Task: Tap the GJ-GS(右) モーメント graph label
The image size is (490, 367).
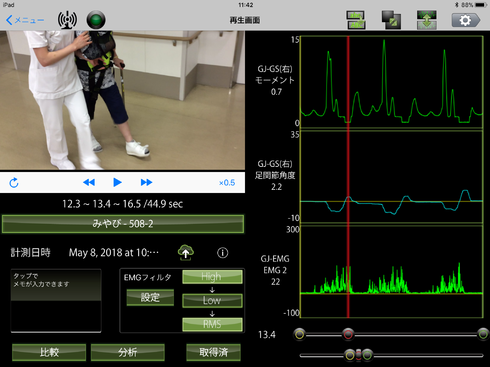Action: click(275, 80)
